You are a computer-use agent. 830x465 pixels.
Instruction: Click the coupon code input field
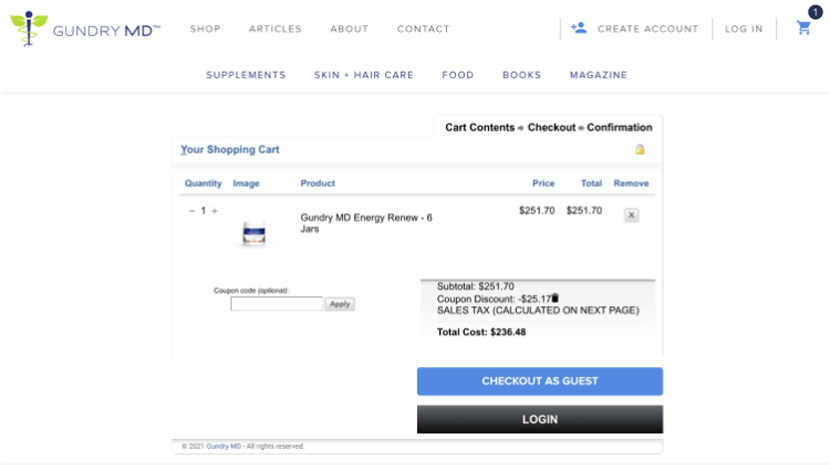pyautogui.click(x=276, y=304)
